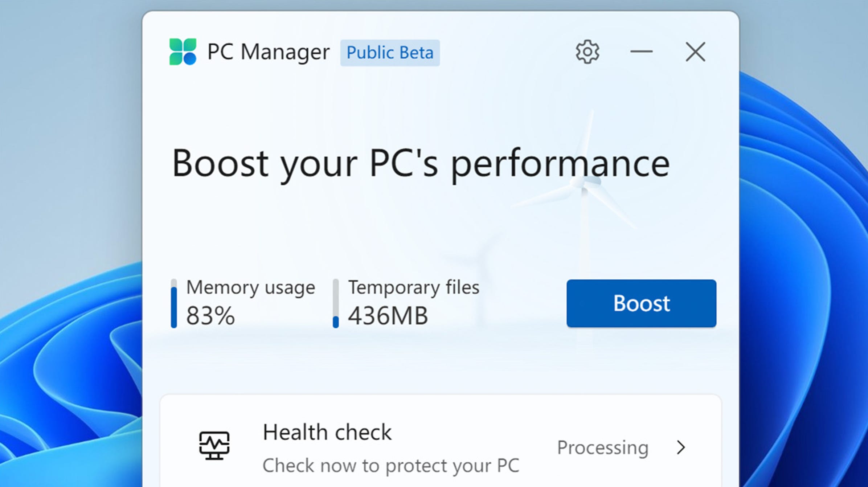The width and height of the screenshot is (868, 487).
Task: Click the Public Beta badge
Action: 390,53
